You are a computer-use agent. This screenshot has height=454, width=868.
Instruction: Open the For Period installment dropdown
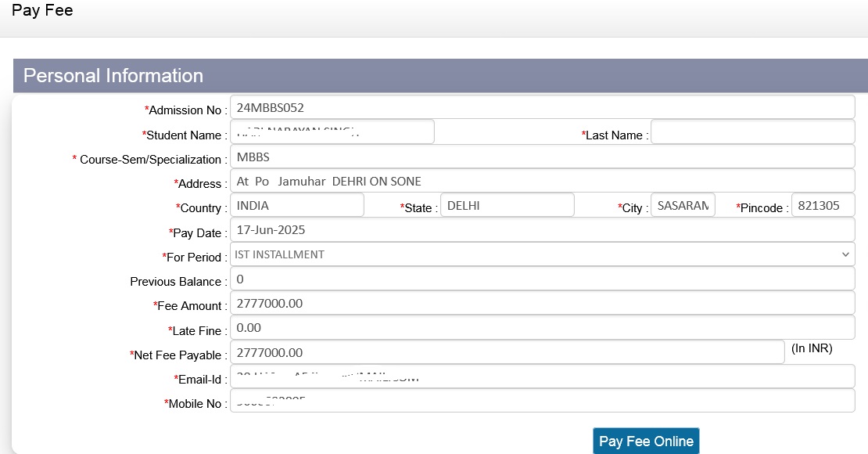[542, 254]
